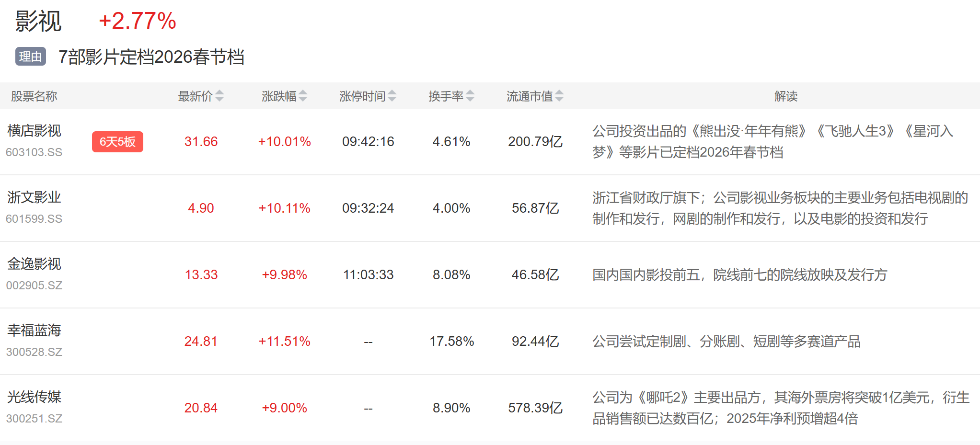Click stock code 603103.SS
This screenshot has height=445, width=980.
(x=34, y=152)
